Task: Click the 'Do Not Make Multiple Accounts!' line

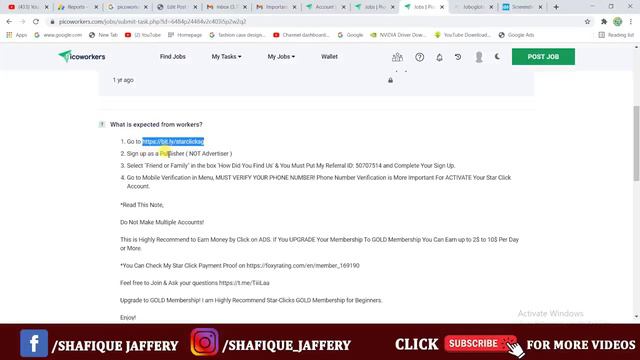Action: click(162, 222)
